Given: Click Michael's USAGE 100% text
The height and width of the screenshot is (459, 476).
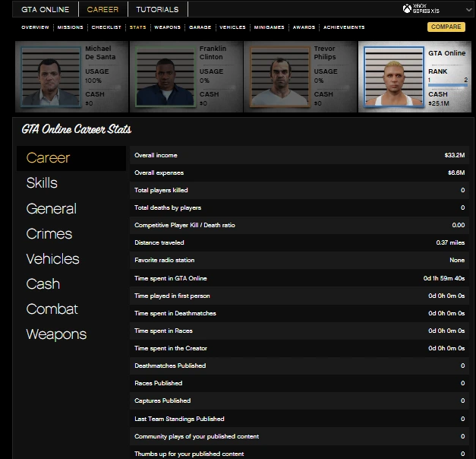Looking at the screenshot, I should 93,81.
